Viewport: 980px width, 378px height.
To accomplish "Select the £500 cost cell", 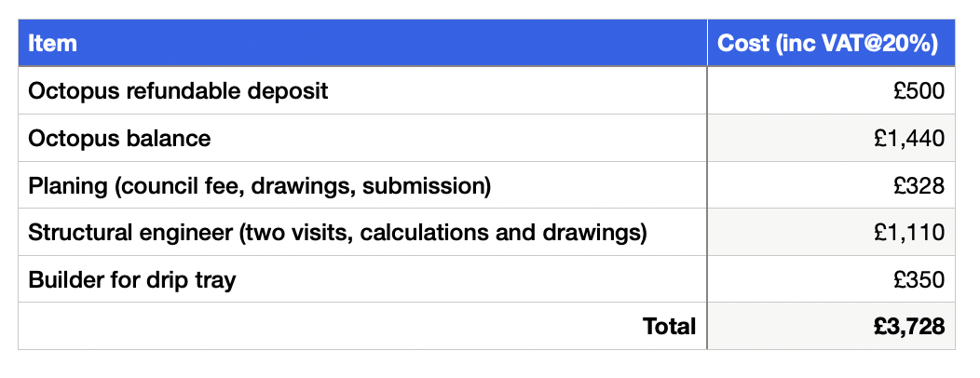I will tap(831, 90).
